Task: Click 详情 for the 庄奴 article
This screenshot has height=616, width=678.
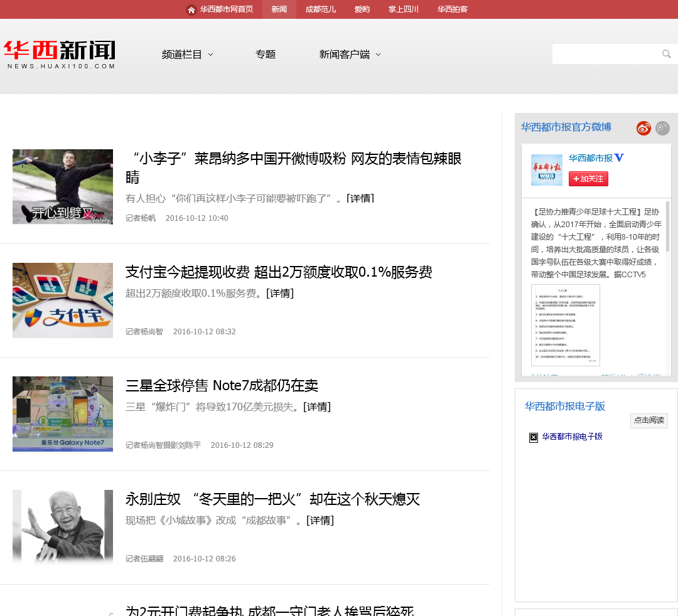Action: pyautogui.click(x=320, y=521)
